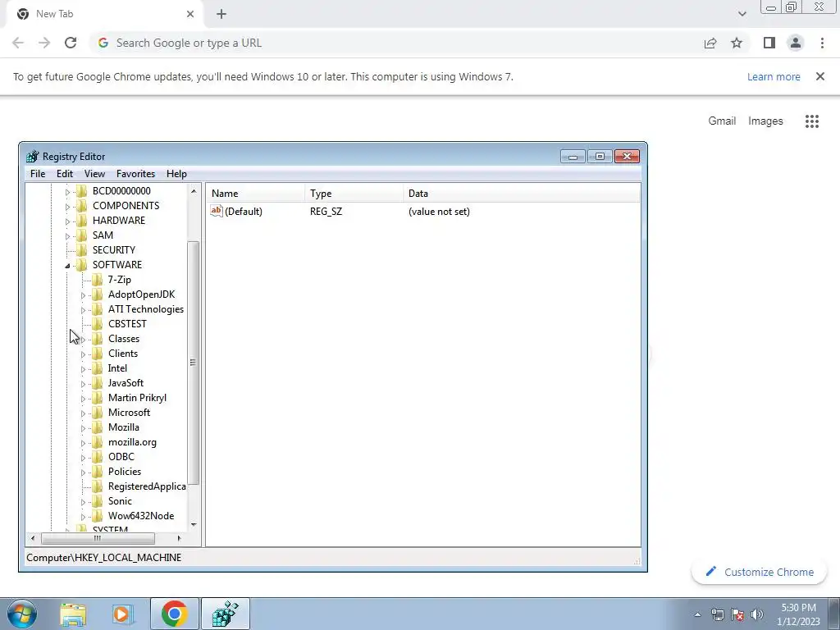
Task: Select the SECURITY folder icon
Action: (x=81, y=249)
